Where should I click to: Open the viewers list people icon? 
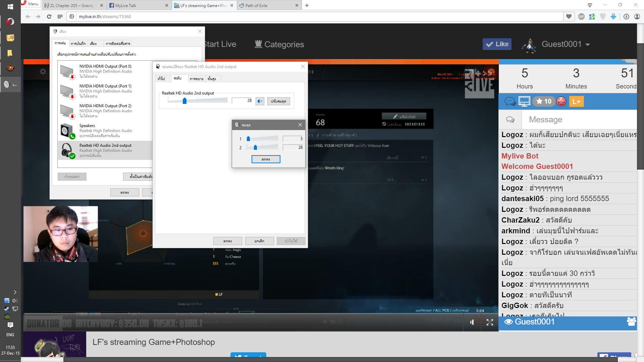coord(631,322)
